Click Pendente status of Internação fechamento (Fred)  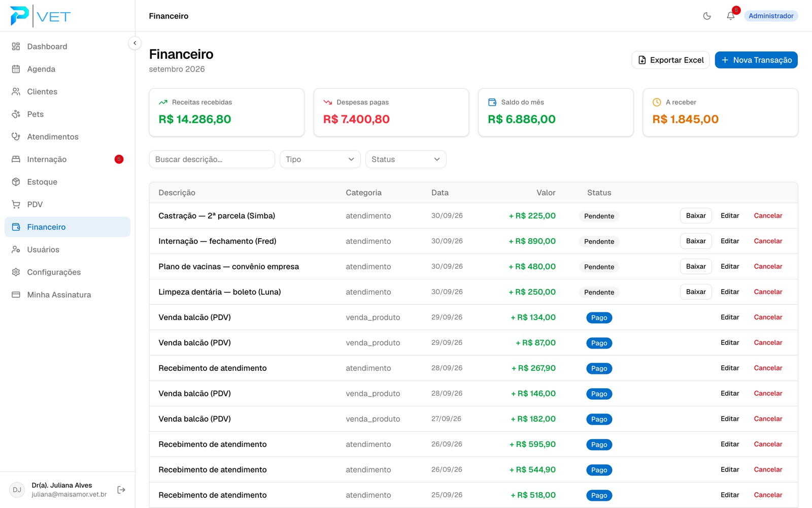599,241
